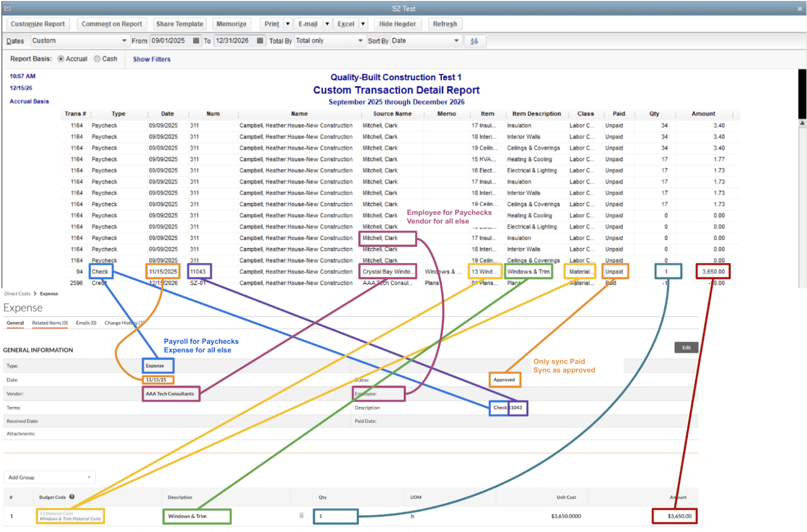Click Share Template button

pos(180,23)
